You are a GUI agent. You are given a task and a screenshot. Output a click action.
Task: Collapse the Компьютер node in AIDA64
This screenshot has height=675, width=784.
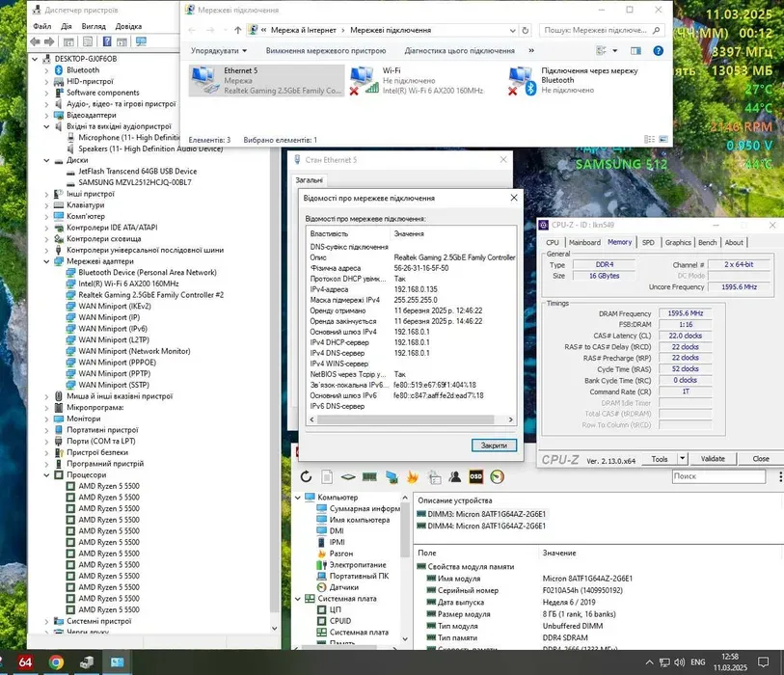click(298, 498)
